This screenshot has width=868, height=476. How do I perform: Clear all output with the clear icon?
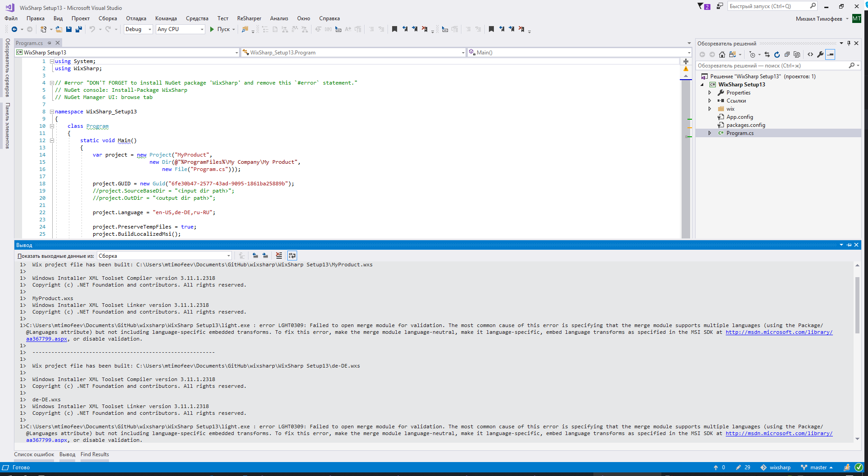pyautogui.click(x=279, y=256)
